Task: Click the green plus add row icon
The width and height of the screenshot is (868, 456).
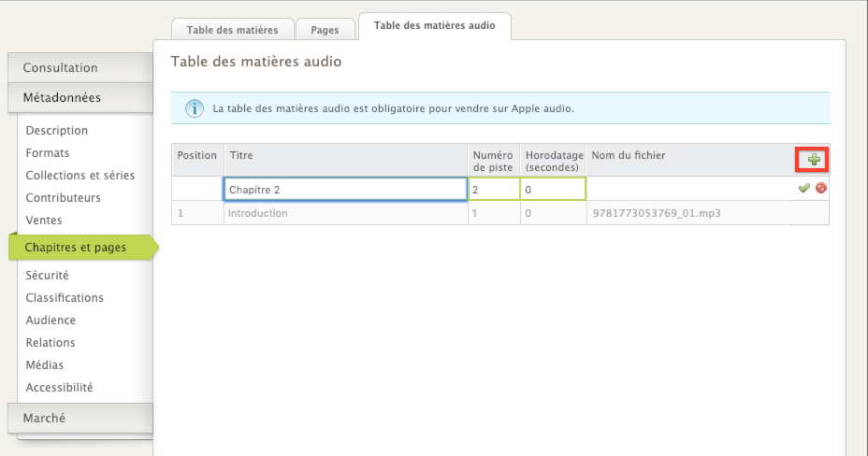Action: click(x=814, y=160)
